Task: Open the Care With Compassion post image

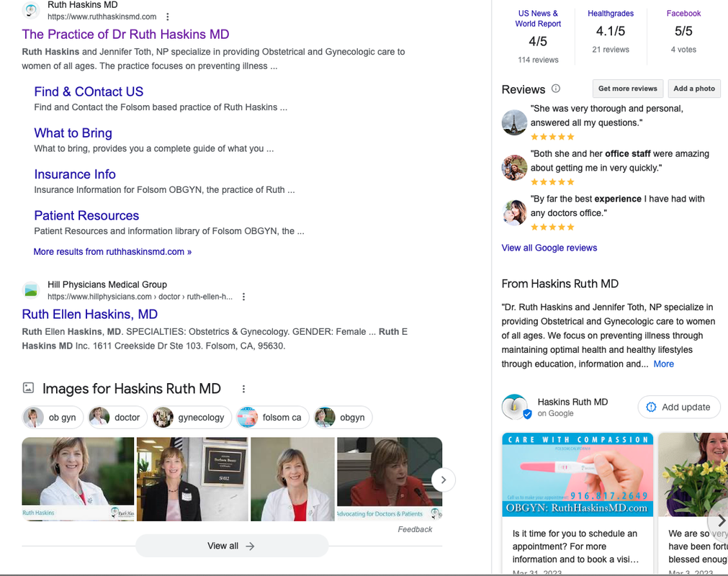Action: coord(578,474)
